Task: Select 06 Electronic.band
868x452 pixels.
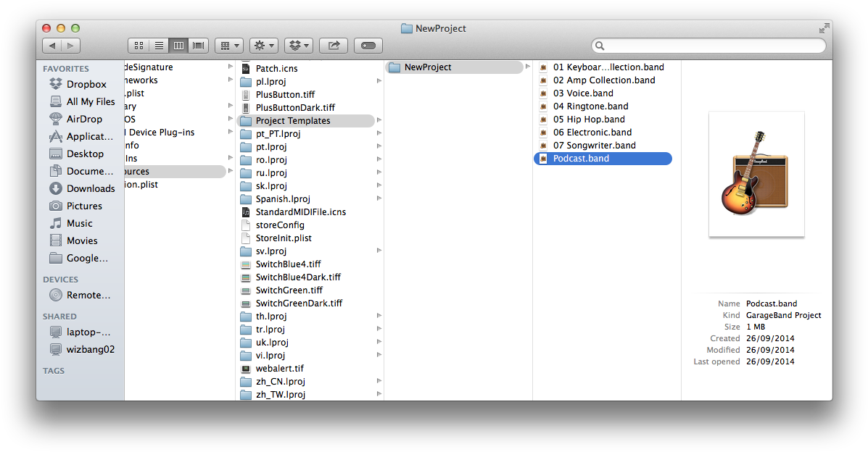Action: pos(586,133)
